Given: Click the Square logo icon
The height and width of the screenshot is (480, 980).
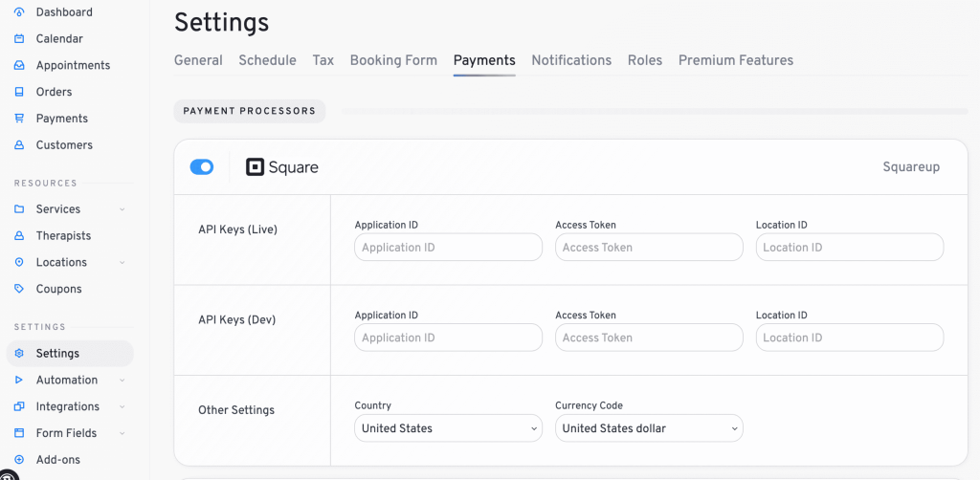Looking at the screenshot, I should click(x=255, y=167).
